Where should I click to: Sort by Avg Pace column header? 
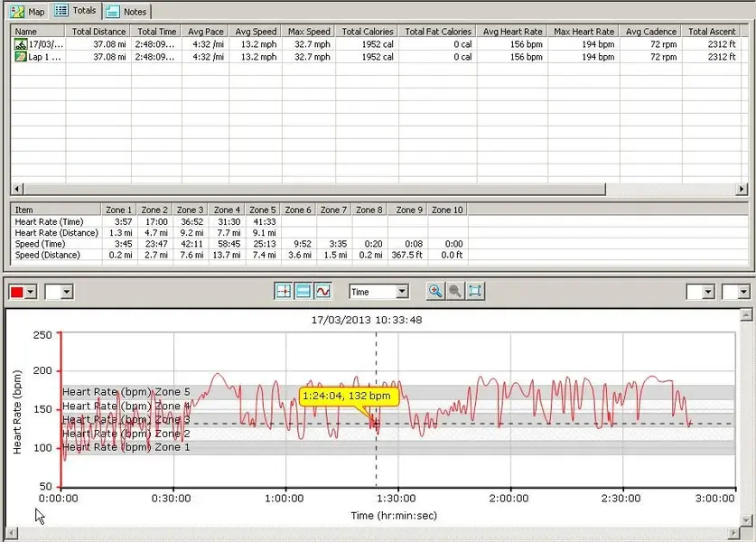click(205, 32)
